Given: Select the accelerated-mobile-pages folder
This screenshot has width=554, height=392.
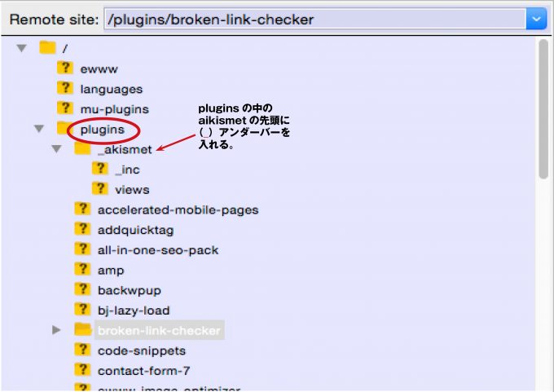Looking at the screenshot, I should (178, 209).
